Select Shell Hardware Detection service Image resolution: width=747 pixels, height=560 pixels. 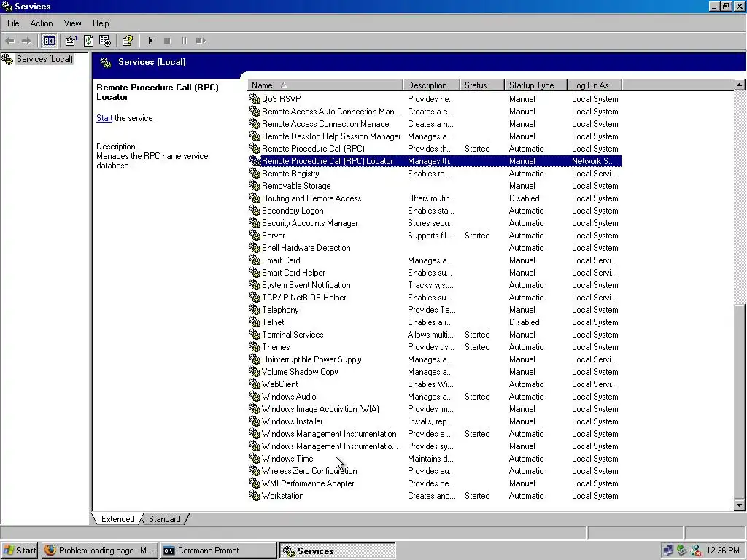(x=435, y=248)
